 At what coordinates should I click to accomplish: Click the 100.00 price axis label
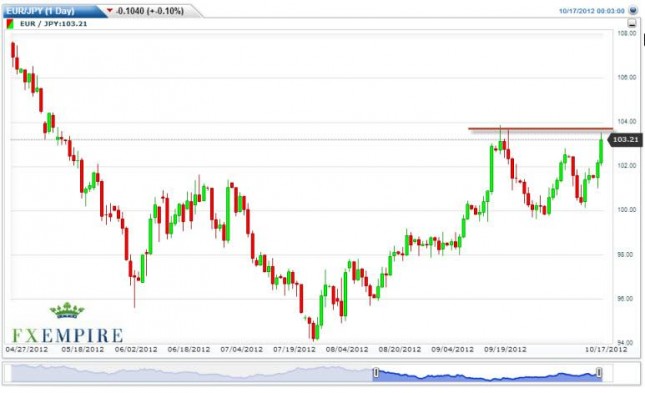[x=627, y=210]
